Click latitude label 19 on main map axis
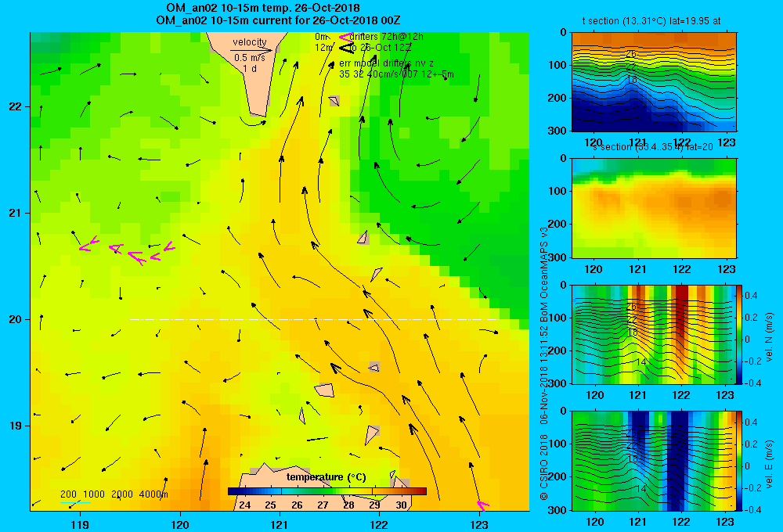Image resolution: width=783 pixels, height=532 pixels. coord(15,426)
